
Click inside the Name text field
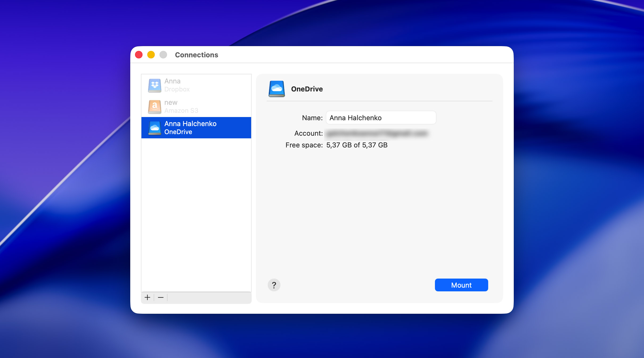381,118
